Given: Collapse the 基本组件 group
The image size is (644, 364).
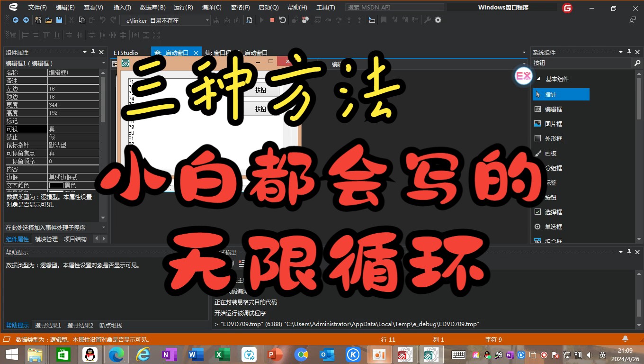Looking at the screenshot, I should (x=538, y=79).
